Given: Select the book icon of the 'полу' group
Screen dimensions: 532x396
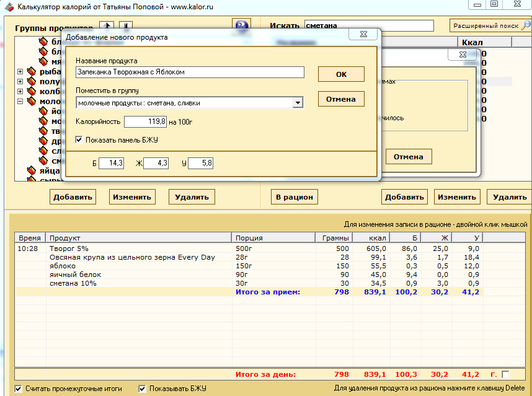Looking at the screenshot, I should [32, 81].
